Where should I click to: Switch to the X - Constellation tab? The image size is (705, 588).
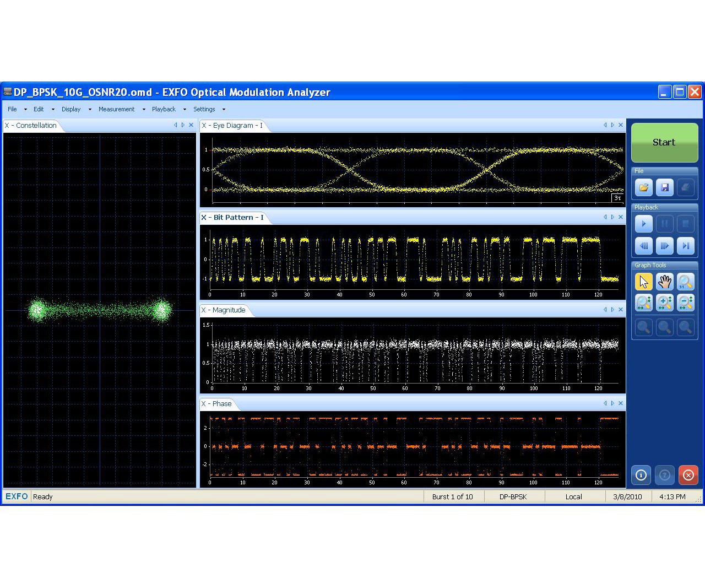(31, 125)
